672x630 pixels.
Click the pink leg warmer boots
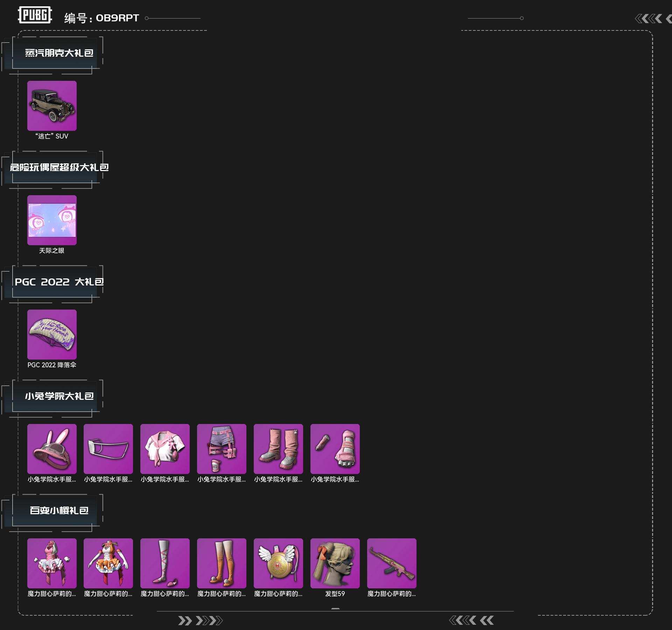tap(278, 449)
